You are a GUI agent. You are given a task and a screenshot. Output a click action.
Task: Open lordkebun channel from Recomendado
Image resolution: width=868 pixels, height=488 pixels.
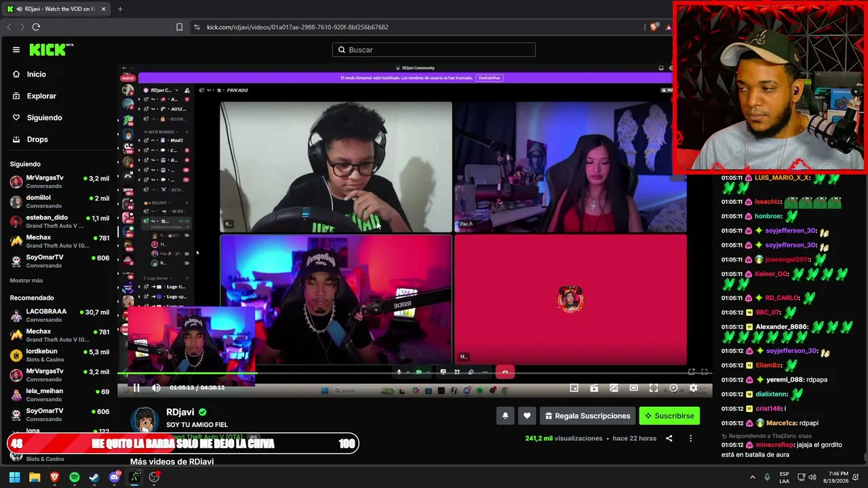point(59,355)
